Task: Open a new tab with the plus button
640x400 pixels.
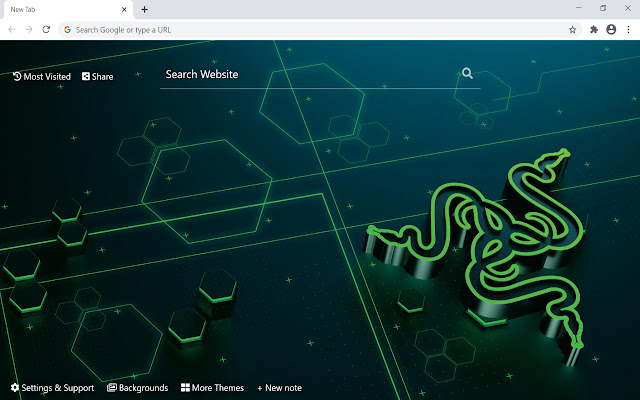Action: [144, 9]
